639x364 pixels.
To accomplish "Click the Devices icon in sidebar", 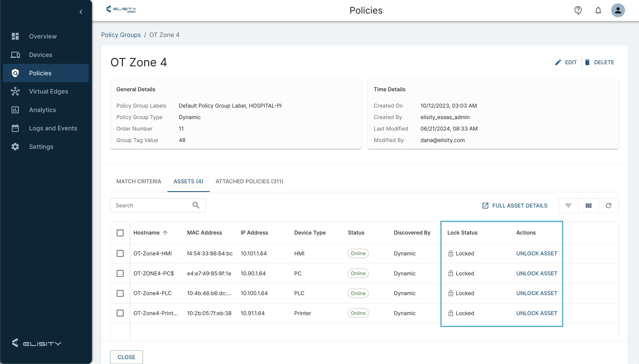I will (x=15, y=54).
